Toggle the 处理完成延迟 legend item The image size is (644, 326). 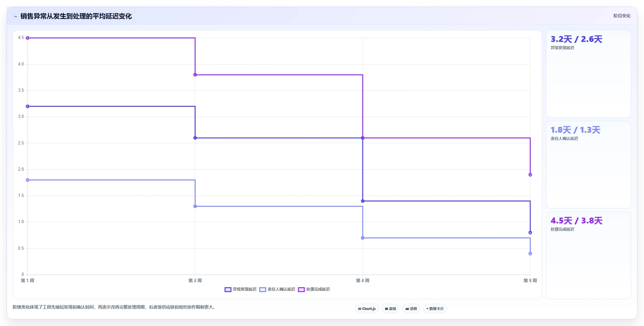point(314,289)
